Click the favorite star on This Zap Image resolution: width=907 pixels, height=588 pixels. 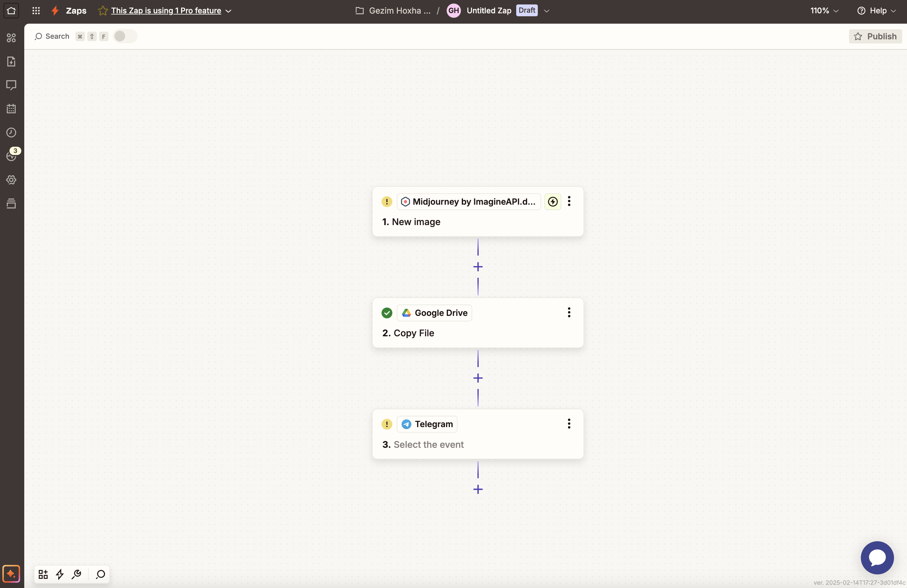coord(102,10)
